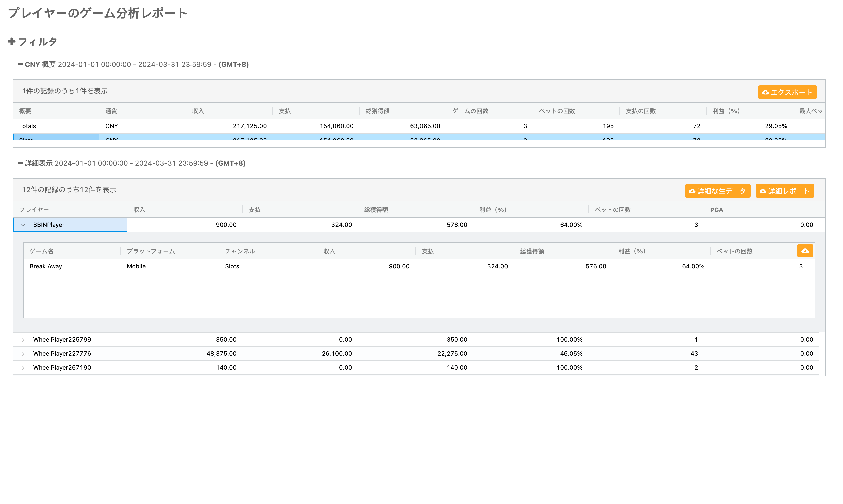Sort the detail table by the プレイヤー column
Image resolution: width=843 pixels, height=504 pixels.
point(34,210)
